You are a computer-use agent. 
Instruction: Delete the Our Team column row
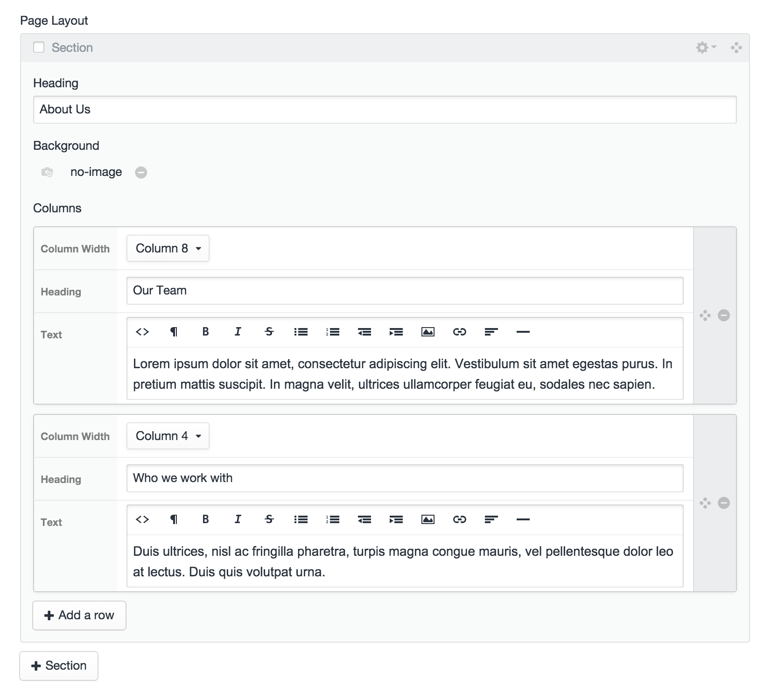coord(723,315)
